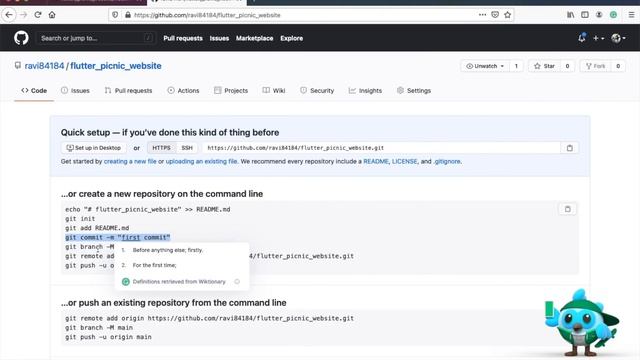Click the Set up in Desktop button
The width and height of the screenshot is (640, 360).
pyautogui.click(x=93, y=148)
